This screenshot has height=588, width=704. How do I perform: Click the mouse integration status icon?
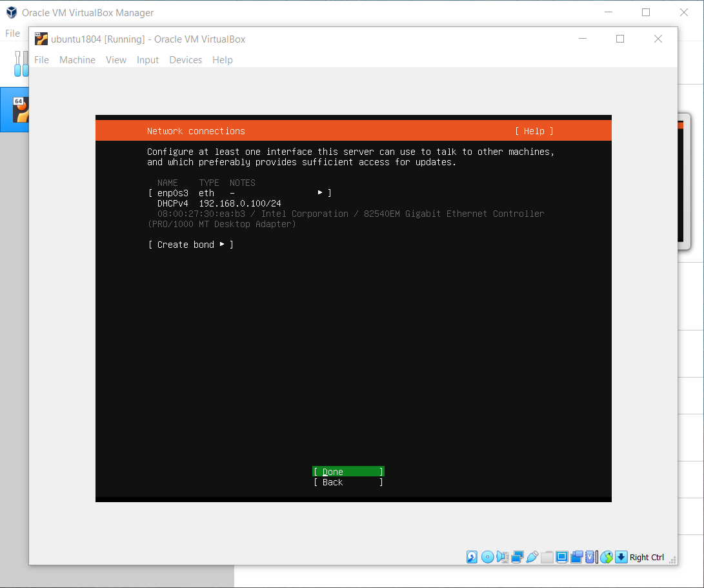pos(606,557)
